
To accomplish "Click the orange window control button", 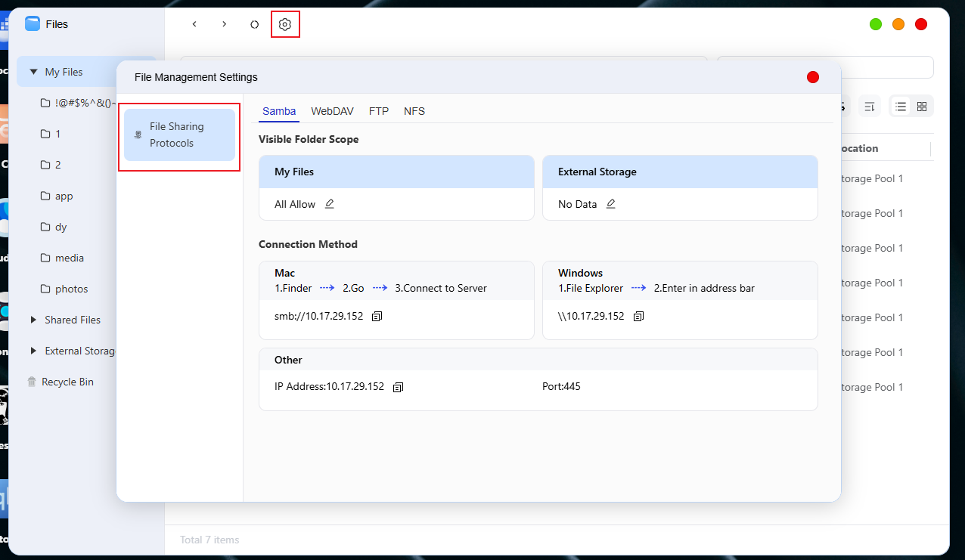I will coord(898,24).
